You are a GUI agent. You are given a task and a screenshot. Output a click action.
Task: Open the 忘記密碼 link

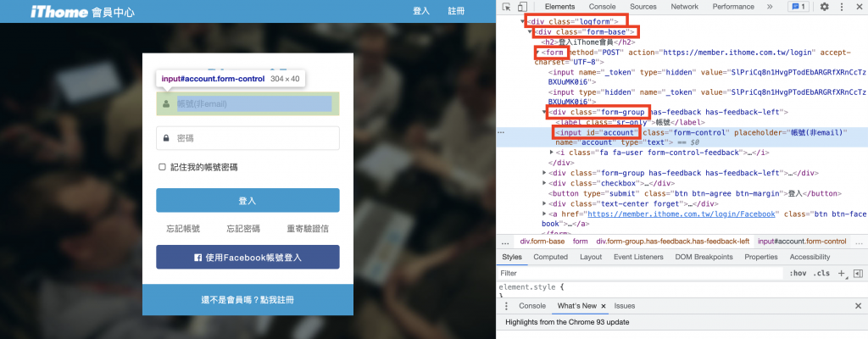[243, 229]
